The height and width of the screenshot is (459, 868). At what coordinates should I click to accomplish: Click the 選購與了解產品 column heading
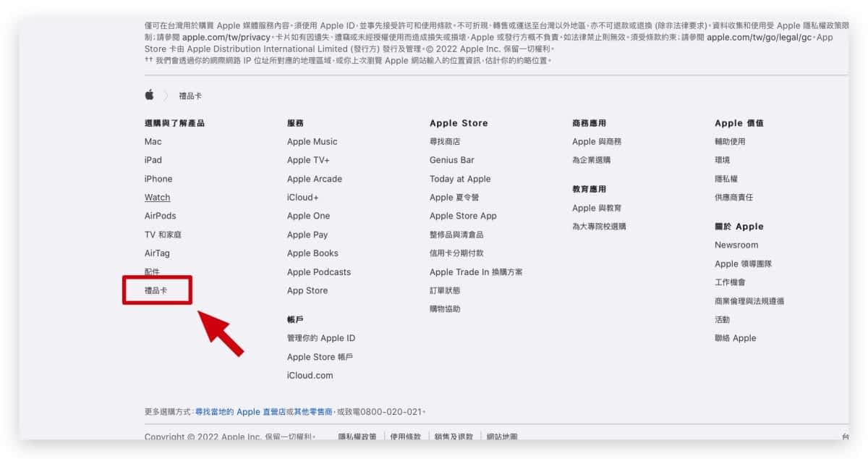pos(174,123)
